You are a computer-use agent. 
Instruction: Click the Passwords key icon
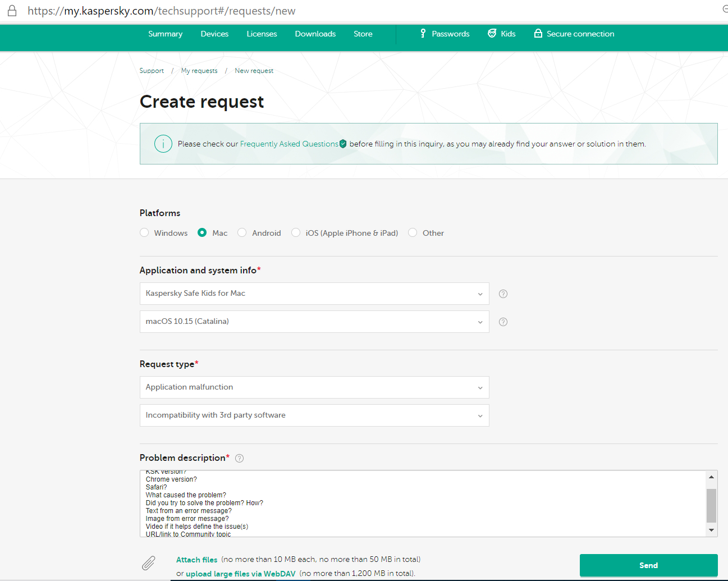click(x=423, y=34)
